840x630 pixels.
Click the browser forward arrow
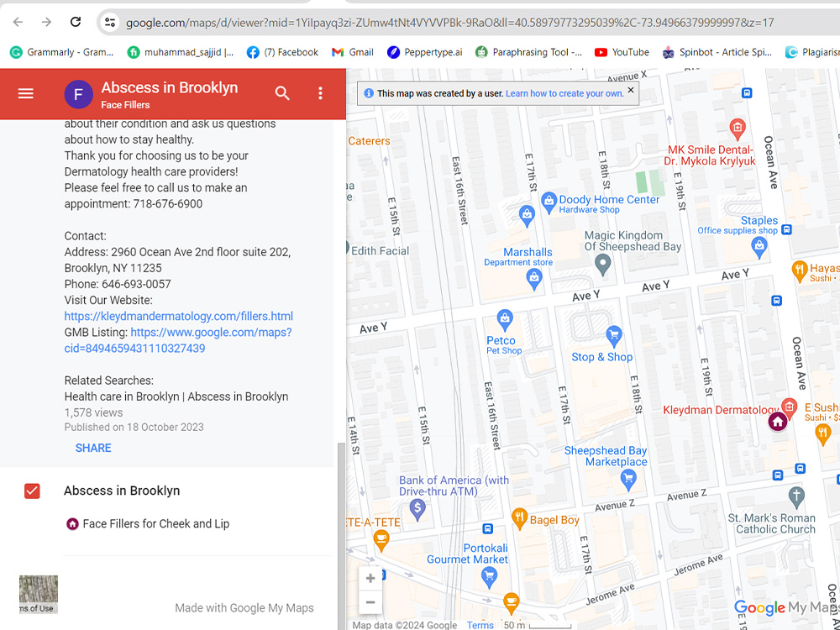tap(46, 22)
